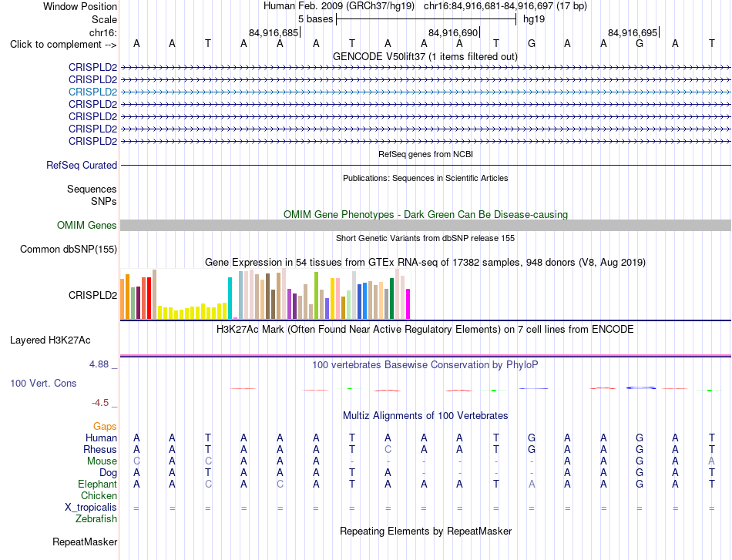Screen dimensions: 732x560
Task: Click the gray OMIM Genes bar
Action: (x=426, y=226)
